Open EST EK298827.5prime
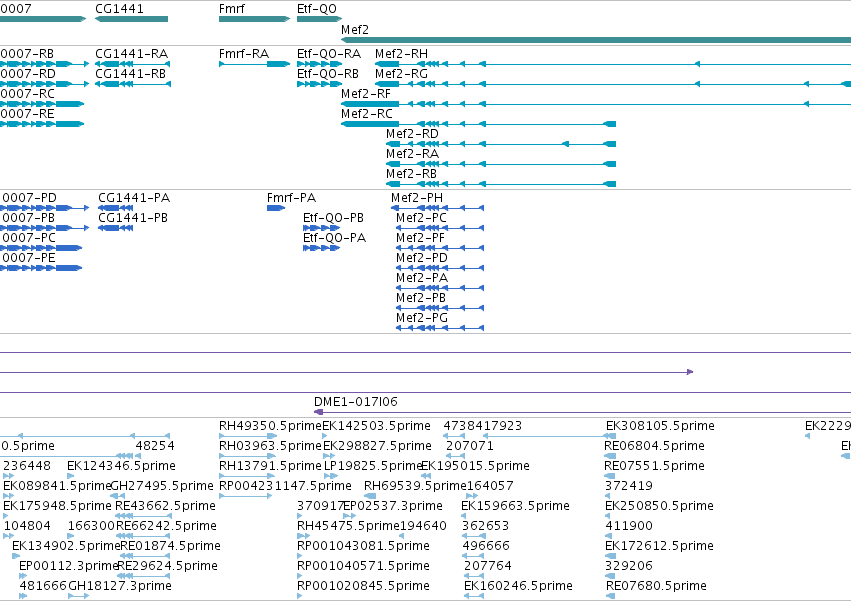This screenshot has height=601, width=851. coord(378,446)
